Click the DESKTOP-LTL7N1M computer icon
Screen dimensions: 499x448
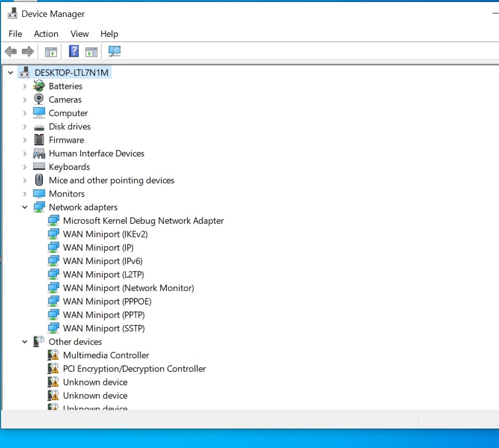pyautogui.click(x=24, y=73)
